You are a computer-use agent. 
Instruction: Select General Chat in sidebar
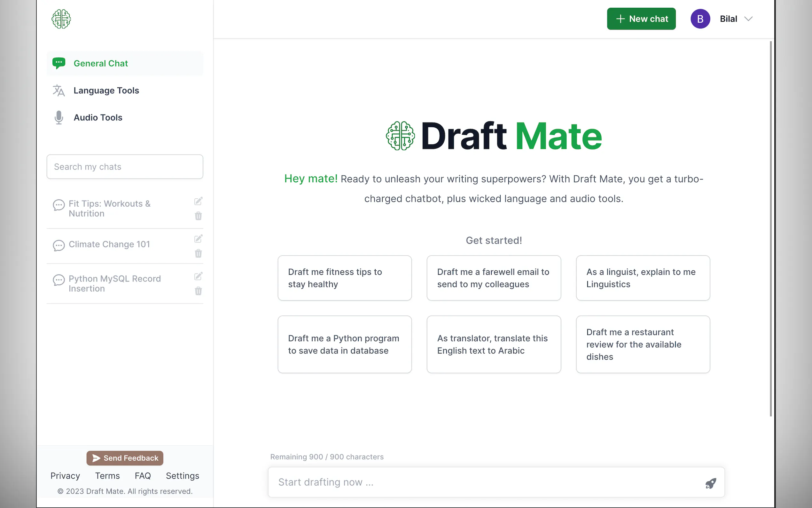coord(101,63)
